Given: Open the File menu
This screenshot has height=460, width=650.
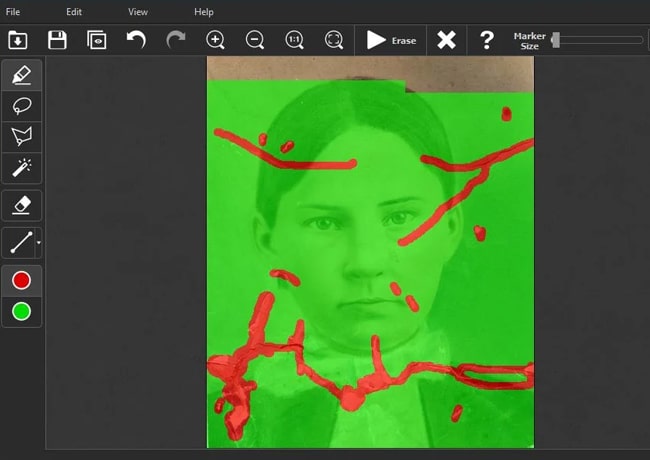Looking at the screenshot, I should [x=13, y=12].
